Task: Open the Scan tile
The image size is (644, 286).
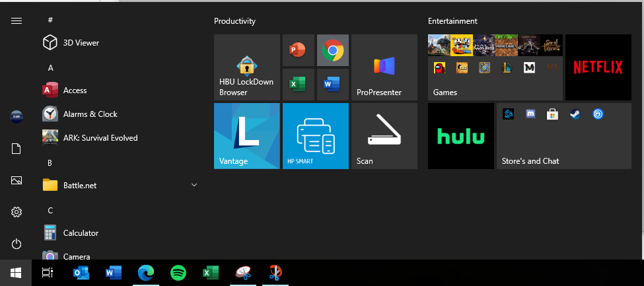Action: [384, 136]
